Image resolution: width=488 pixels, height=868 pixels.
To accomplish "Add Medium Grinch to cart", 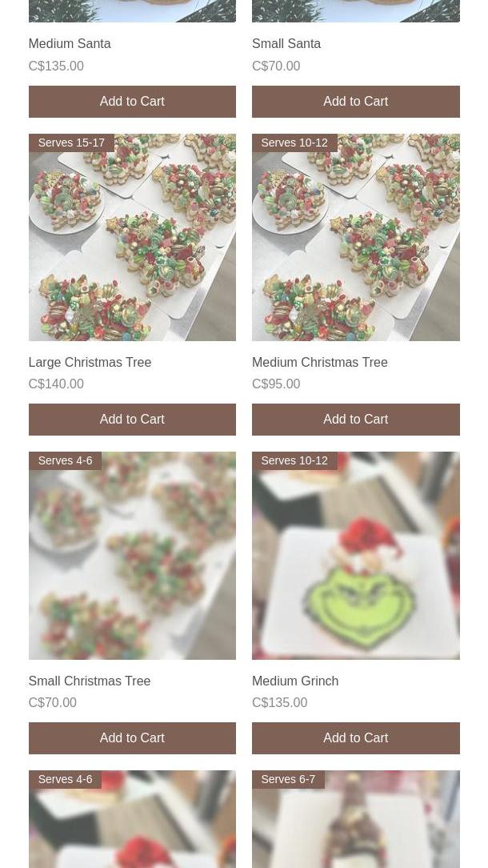I will click(356, 738).
